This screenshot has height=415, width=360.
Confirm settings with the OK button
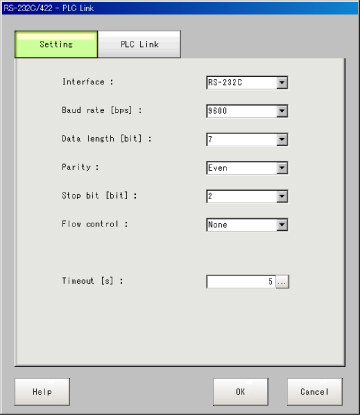pos(241,392)
